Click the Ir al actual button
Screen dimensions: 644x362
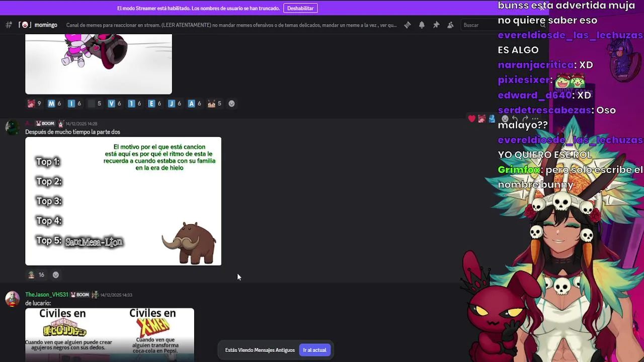(314, 350)
